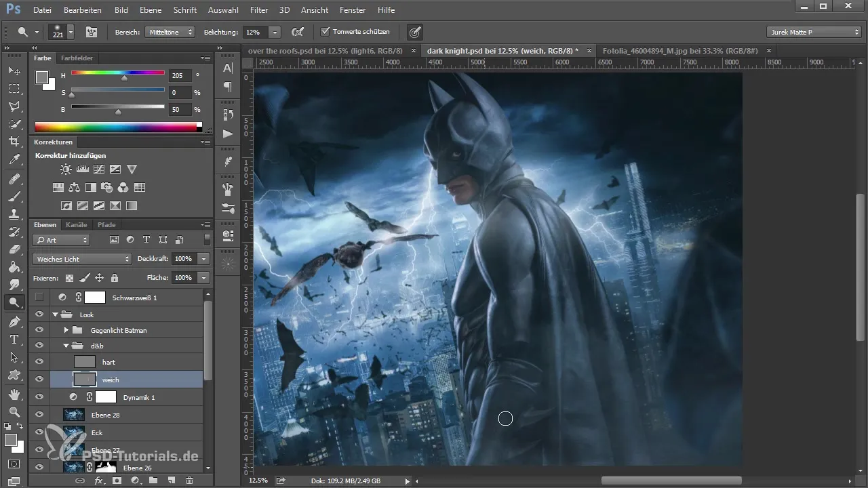
Task: Select the Eyedropper tool
Action: click(14, 160)
